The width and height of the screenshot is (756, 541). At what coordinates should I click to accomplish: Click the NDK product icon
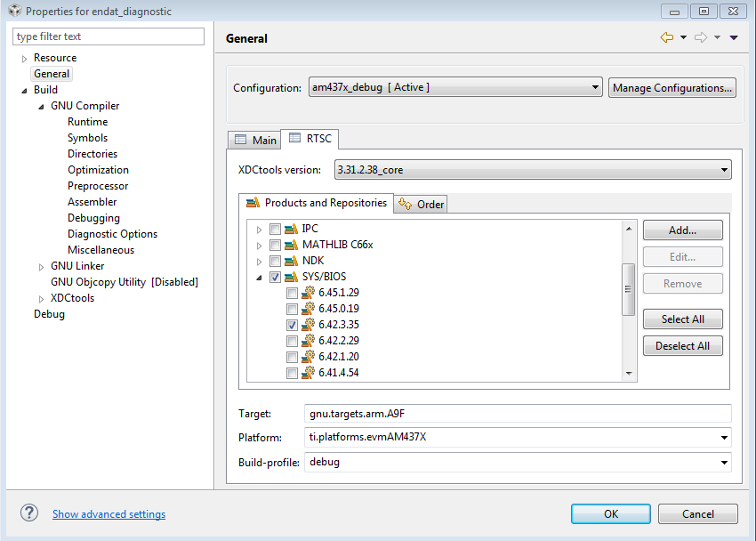click(x=291, y=261)
